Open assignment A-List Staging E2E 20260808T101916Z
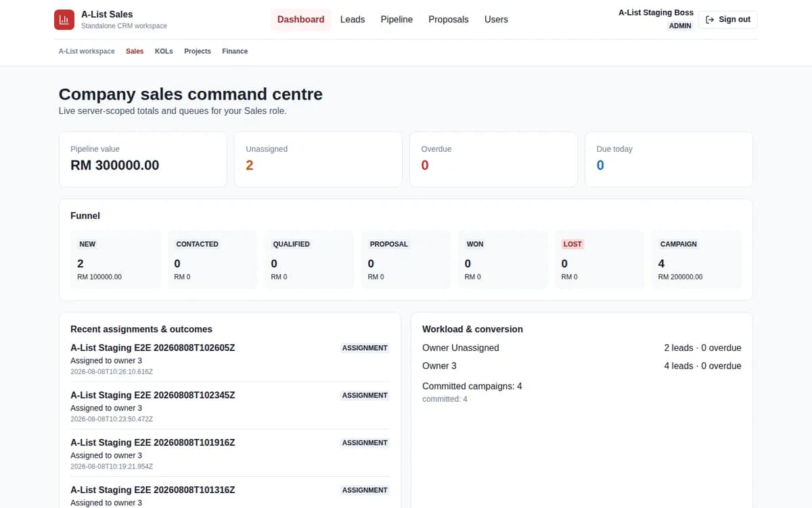 [x=153, y=443]
